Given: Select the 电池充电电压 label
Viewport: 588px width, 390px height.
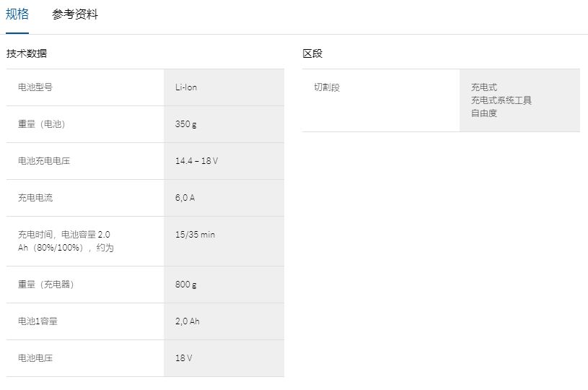Looking at the screenshot, I should point(44,161).
